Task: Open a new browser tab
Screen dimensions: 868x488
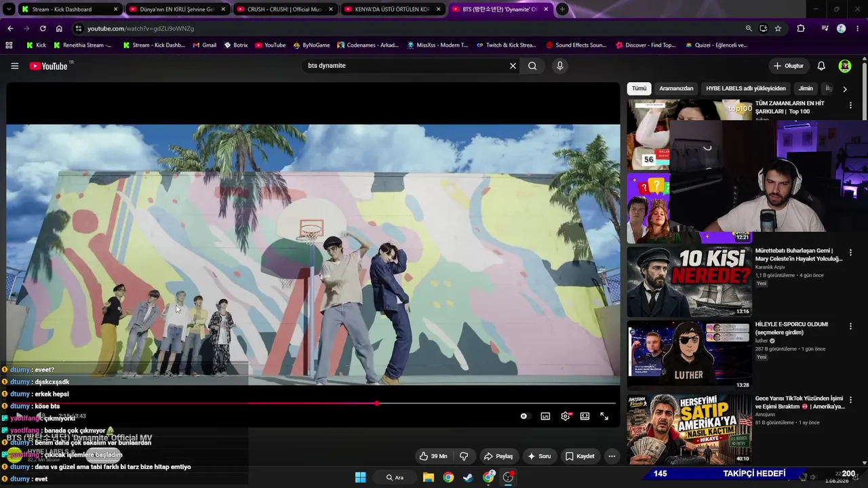Action: (562, 9)
